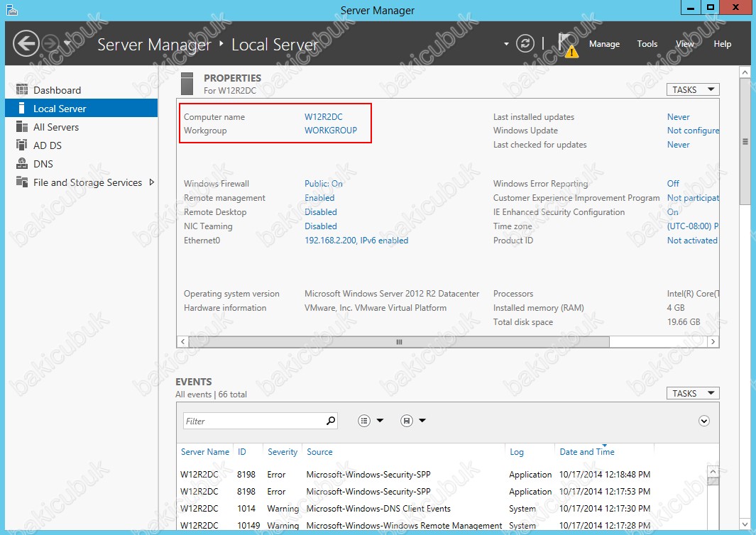
Task: Click the NIC Teaming Disabled link
Action: tap(321, 226)
